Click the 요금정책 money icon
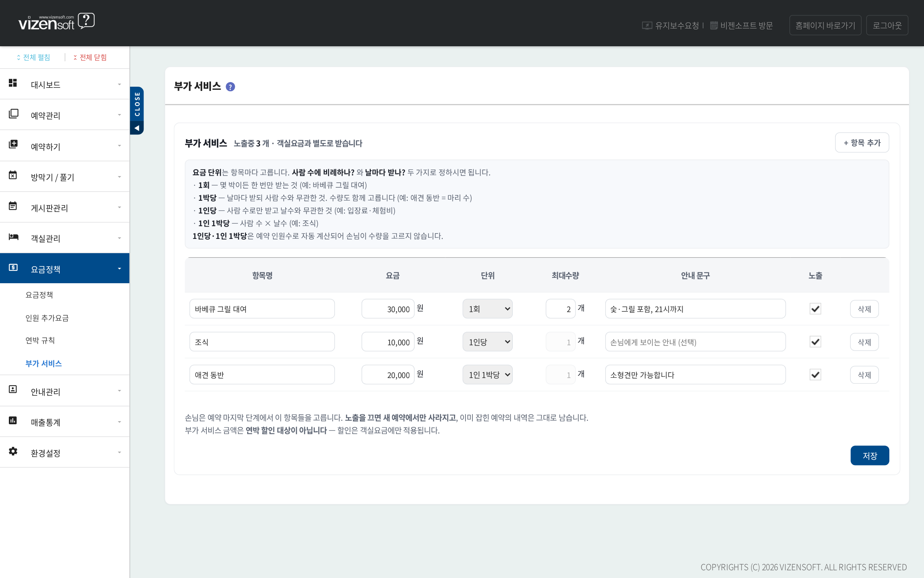This screenshot has height=578, width=924. click(x=13, y=267)
